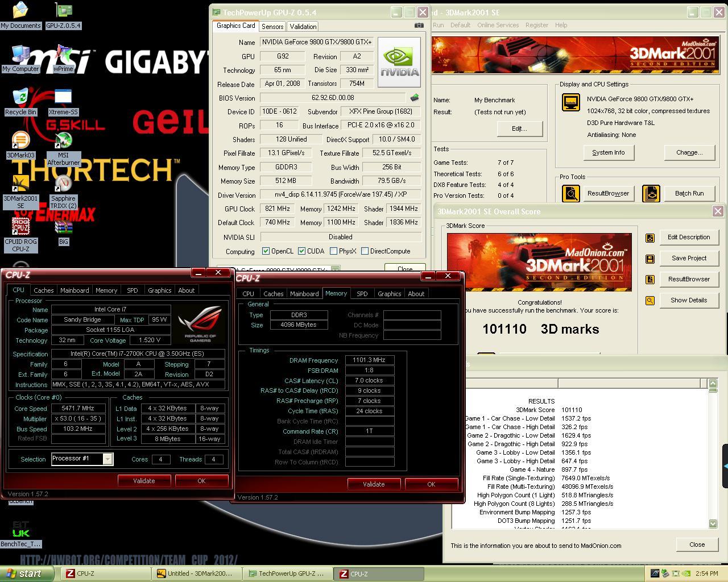Open the BiG desktop archive icon
The image size is (728, 582).
(x=63, y=232)
